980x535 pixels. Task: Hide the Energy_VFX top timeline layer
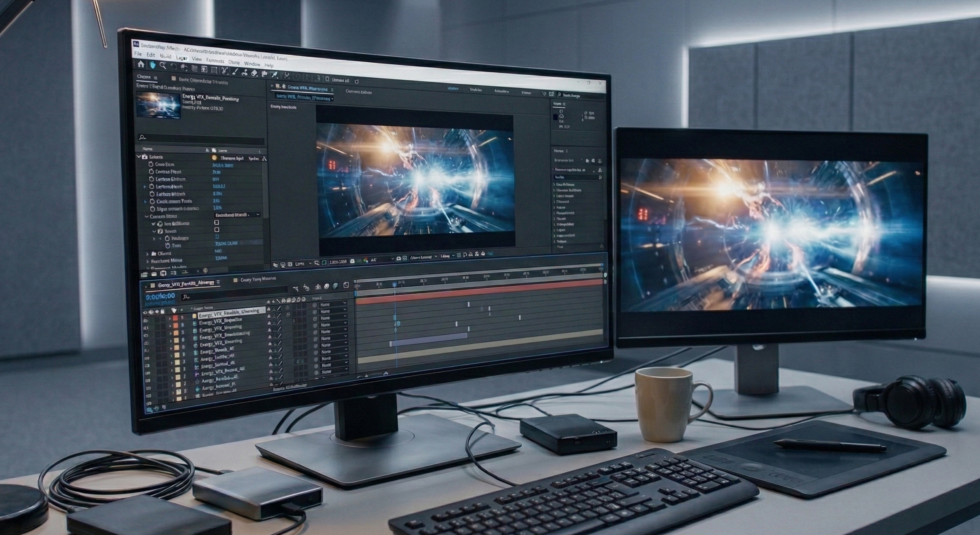pyautogui.click(x=145, y=321)
